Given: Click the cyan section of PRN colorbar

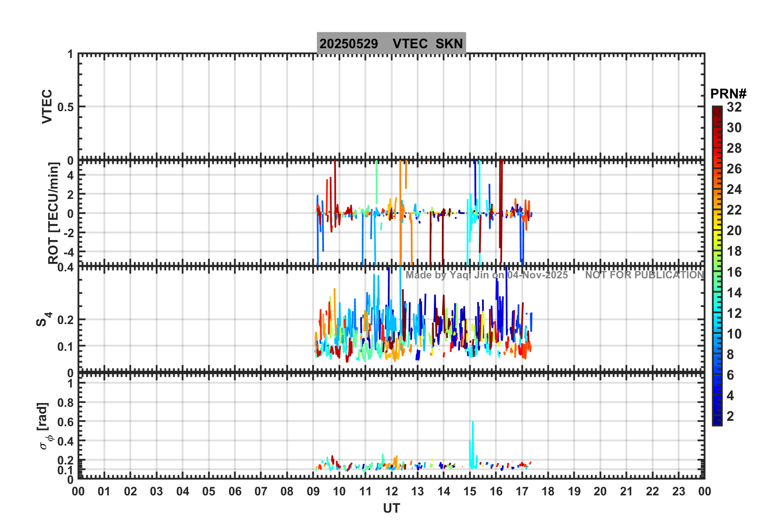Looking at the screenshot, I should click(717, 313).
